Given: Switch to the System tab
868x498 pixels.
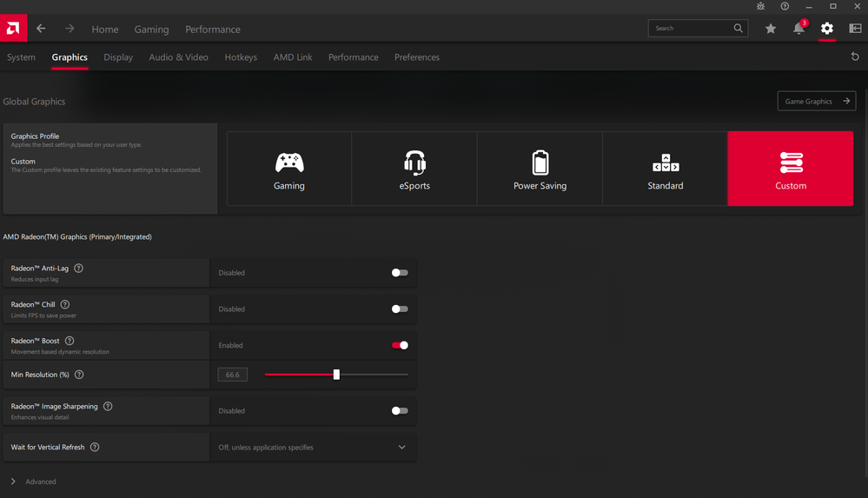Looking at the screenshot, I should (21, 57).
